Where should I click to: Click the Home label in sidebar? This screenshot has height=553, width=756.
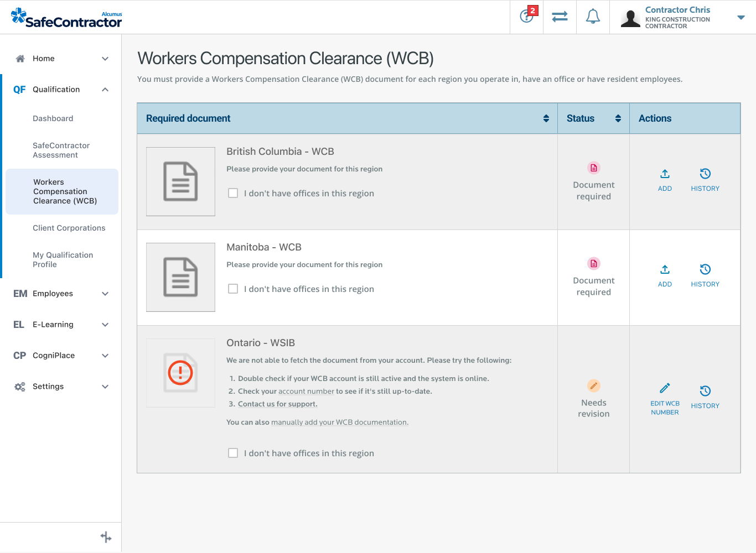44,59
